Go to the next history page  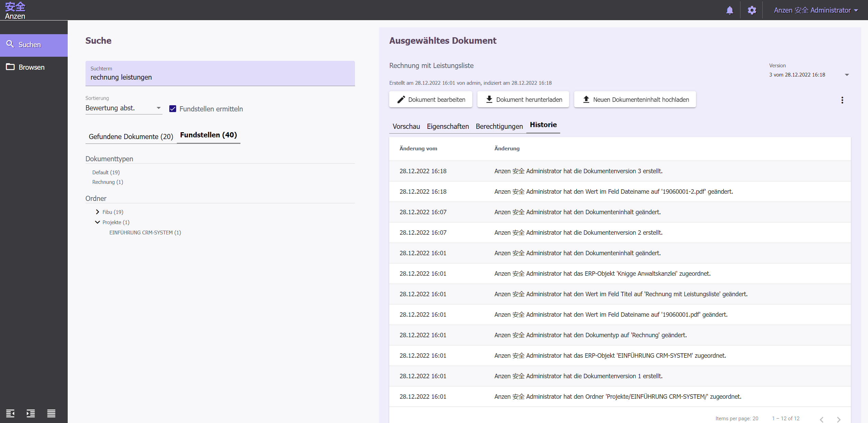839,419
